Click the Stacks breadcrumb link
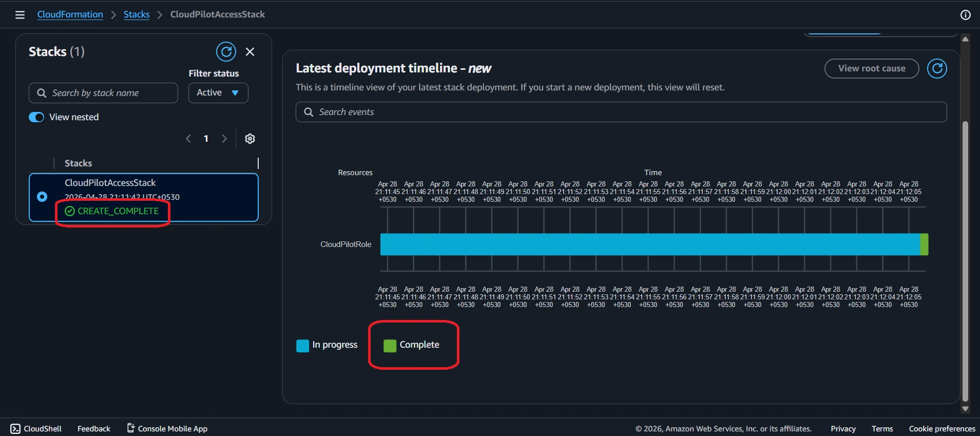980x436 pixels. tap(137, 14)
